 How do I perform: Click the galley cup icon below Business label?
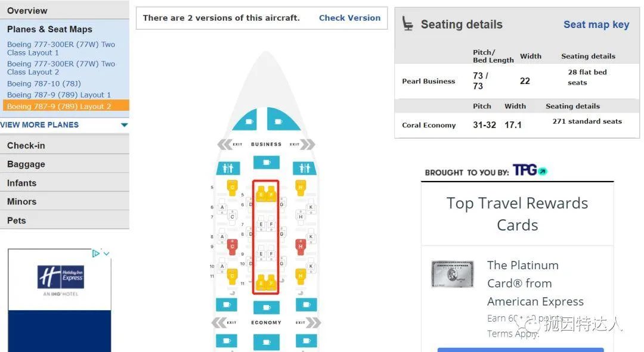tap(265, 163)
